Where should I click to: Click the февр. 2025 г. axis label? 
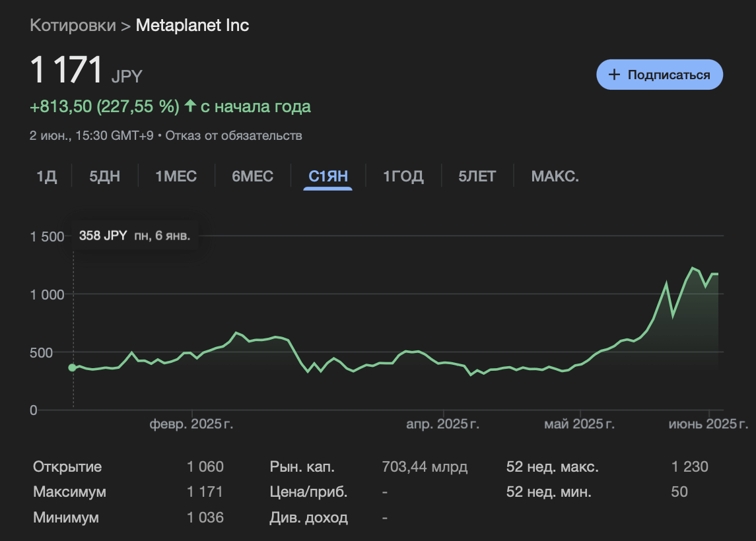coord(191,424)
